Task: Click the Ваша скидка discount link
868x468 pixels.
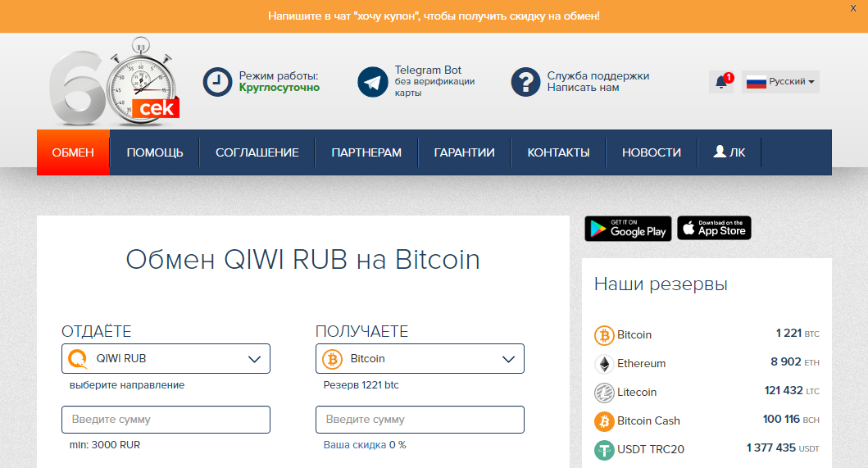Action: pyautogui.click(x=355, y=445)
